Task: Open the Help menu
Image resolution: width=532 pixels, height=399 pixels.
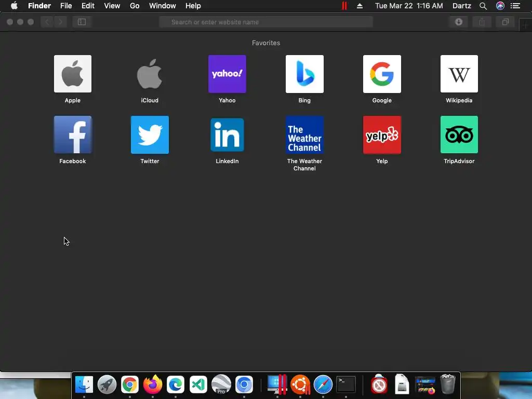Action: (193, 6)
